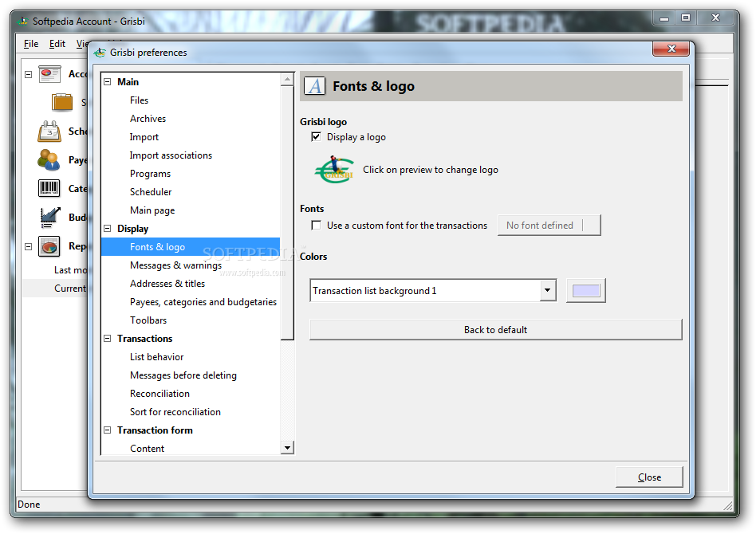Select Content under Transaction form
756x534 pixels.
click(x=147, y=448)
